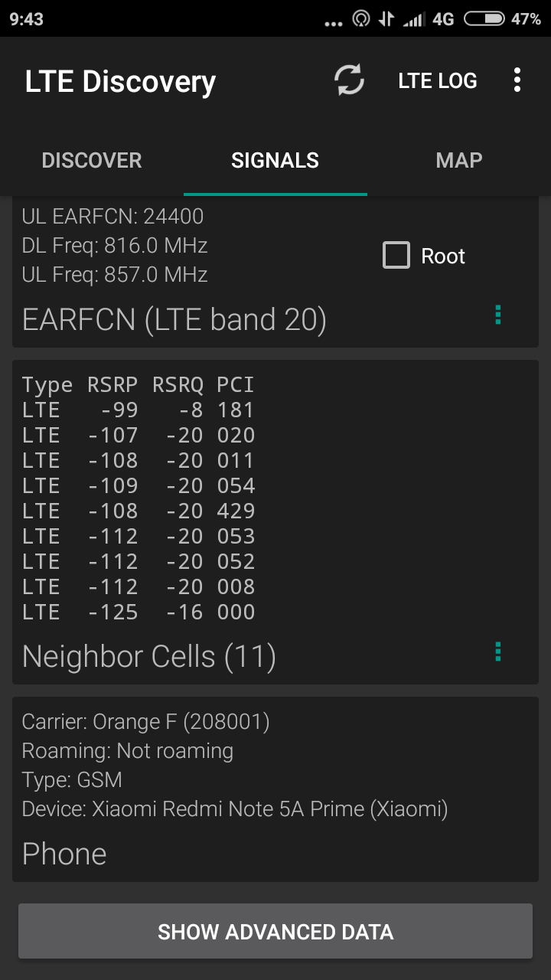This screenshot has height=980, width=551.
Task: Tap the Phone card title
Action: (64, 854)
